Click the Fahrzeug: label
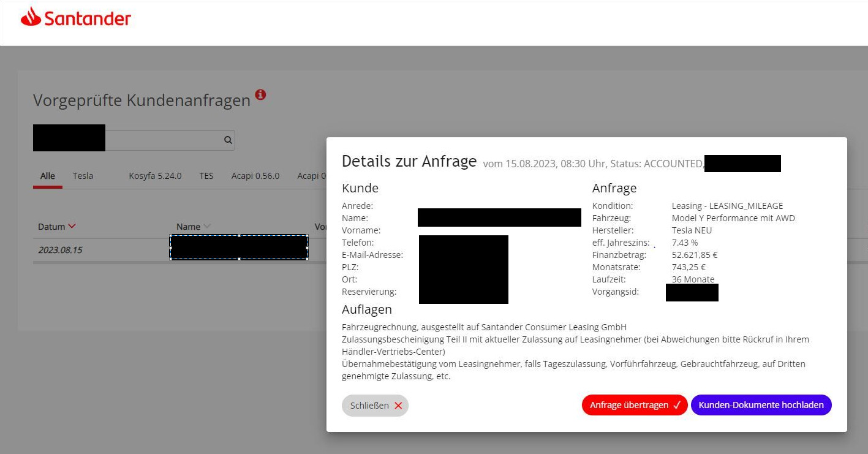Image resolution: width=868 pixels, height=454 pixels. click(x=611, y=218)
